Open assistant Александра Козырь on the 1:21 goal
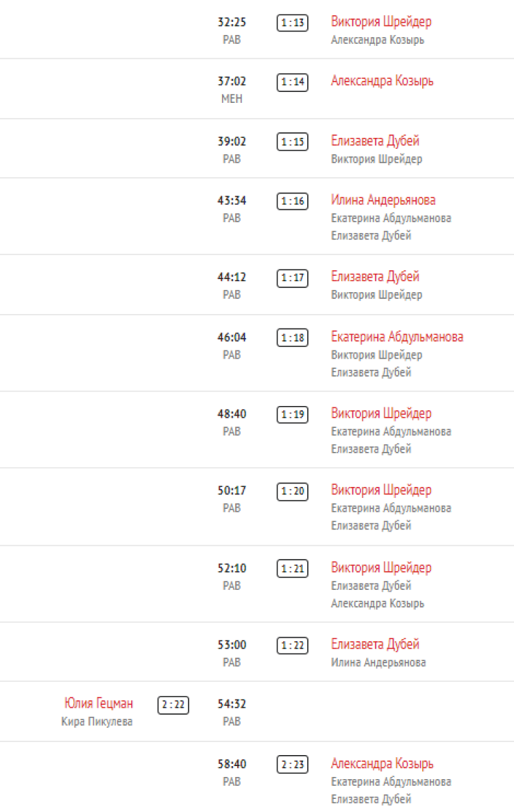Viewport: 514px width, 812px height. [377, 604]
